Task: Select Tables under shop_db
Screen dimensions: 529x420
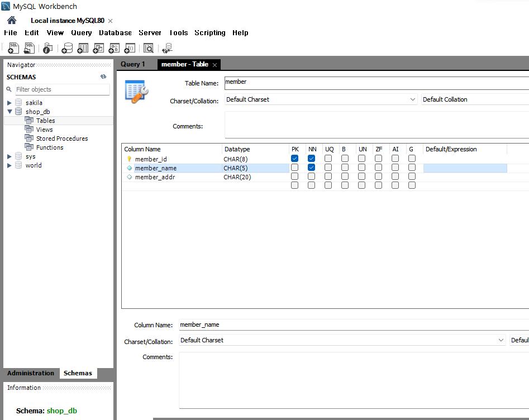Action: coord(46,121)
